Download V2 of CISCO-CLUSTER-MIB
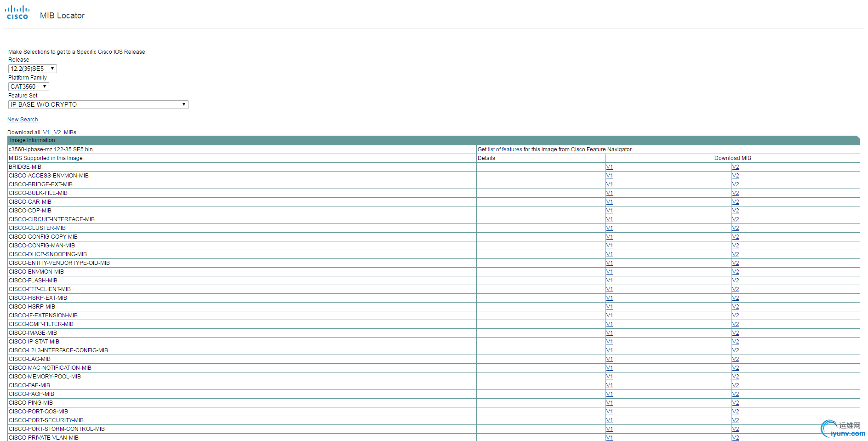 tap(736, 228)
